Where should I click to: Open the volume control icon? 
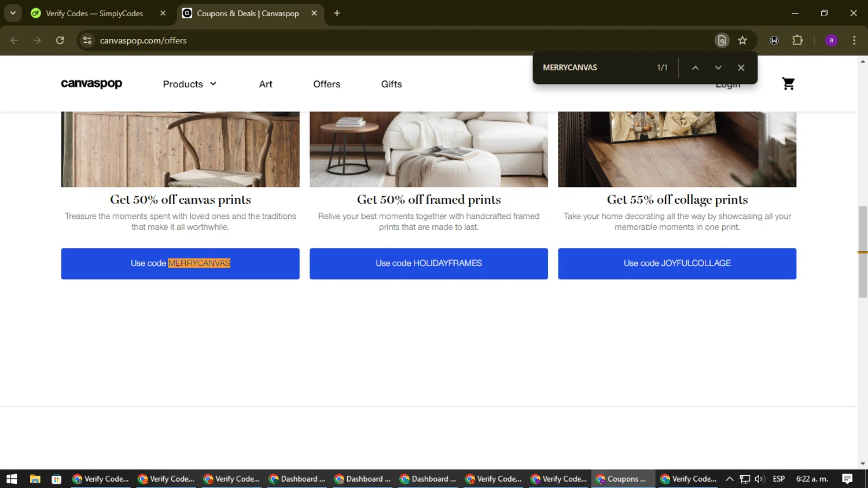point(760,479)
